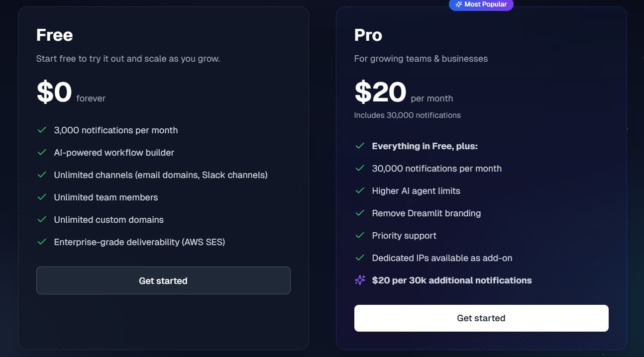Select the Most Popular badge
This screenshot has width=644, height=357.
[481, 4]
